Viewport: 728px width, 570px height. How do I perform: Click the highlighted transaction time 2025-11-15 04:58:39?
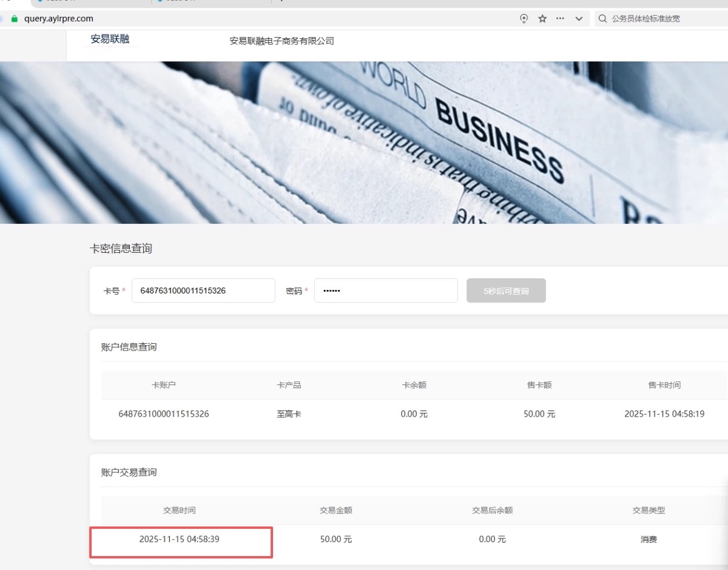180,539
